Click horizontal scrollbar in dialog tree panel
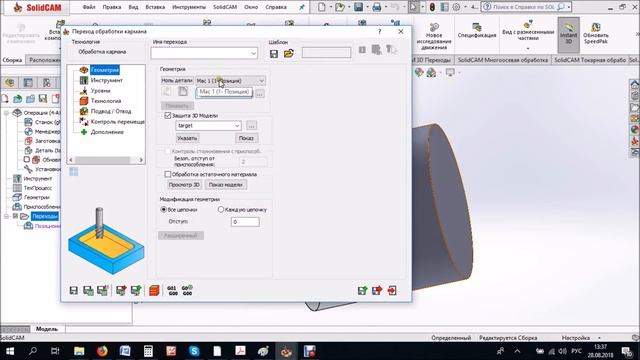Image resolution: width=640 pixels, height=360 pixels. 106,160
